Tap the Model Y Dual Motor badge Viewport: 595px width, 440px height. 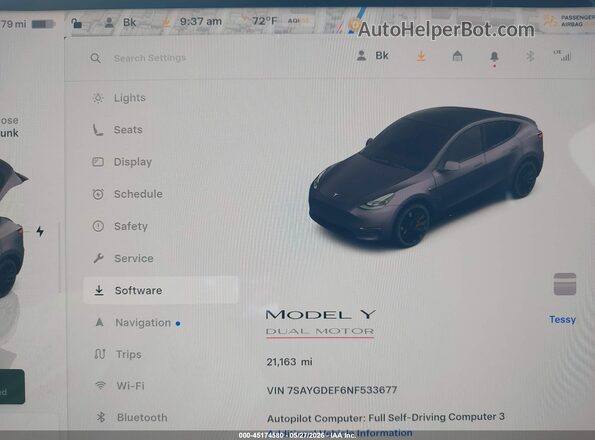pyautogui.click(x=320, y=323)
